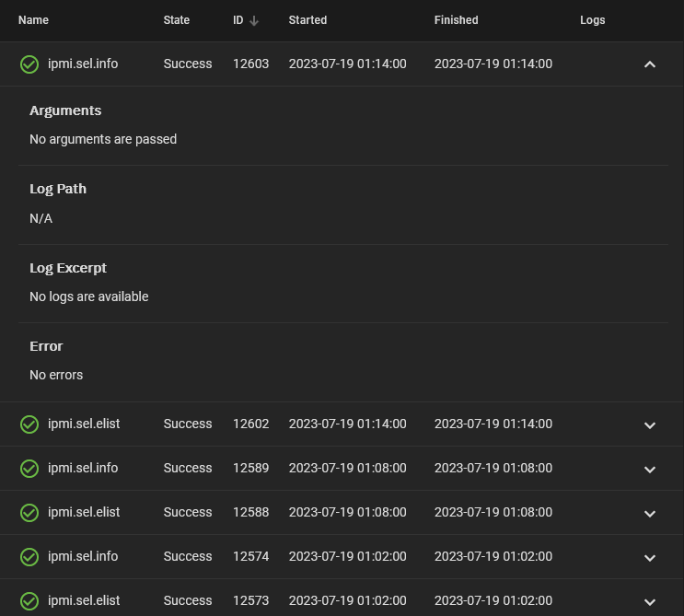Click the N/A log path value
684x616 pixels.
(x=41, y=218)
